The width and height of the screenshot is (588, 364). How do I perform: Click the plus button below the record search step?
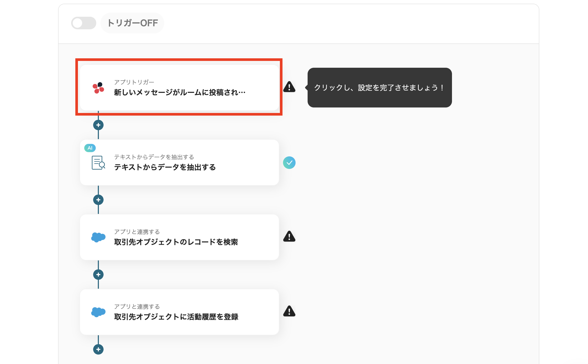coord(98,274)
